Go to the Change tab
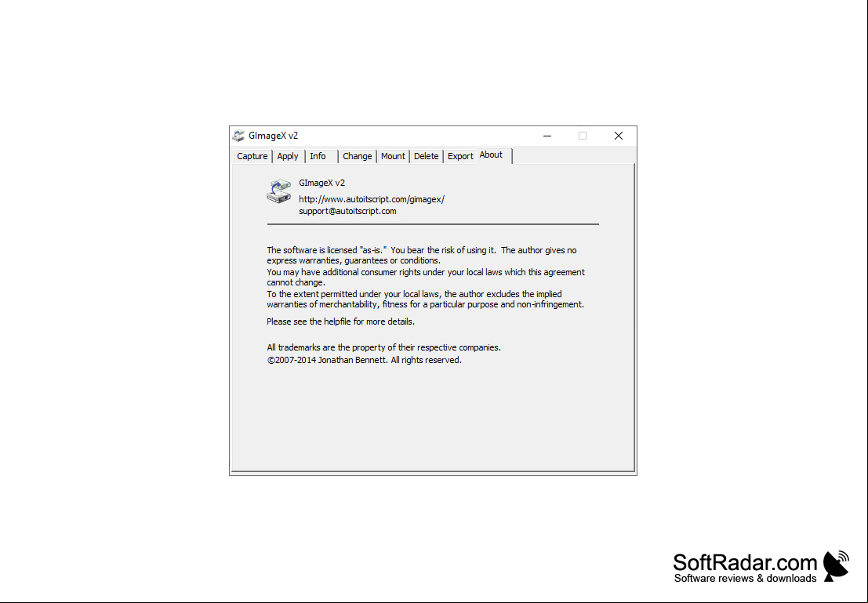Viewport: 868px width, 603px height. [357, 156]
